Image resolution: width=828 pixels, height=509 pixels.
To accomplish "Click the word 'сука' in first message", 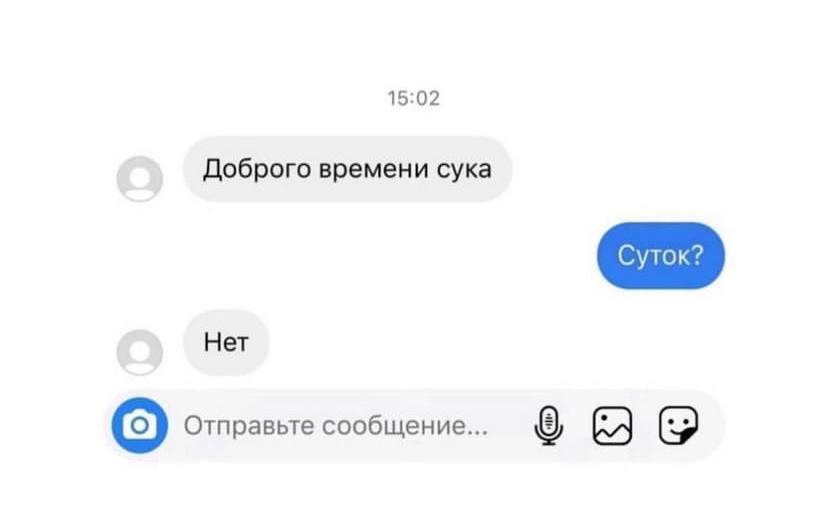I will click(464, 170).
